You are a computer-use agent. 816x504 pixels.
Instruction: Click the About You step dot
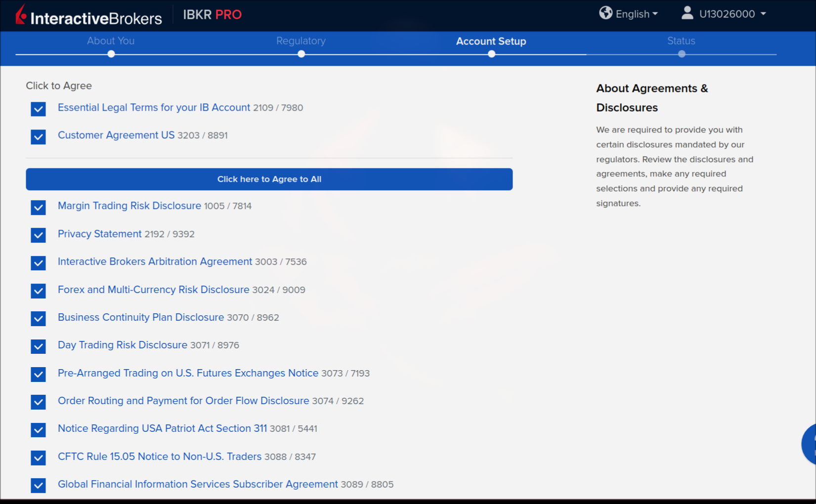pyautogui.click(x=111, y=54)
